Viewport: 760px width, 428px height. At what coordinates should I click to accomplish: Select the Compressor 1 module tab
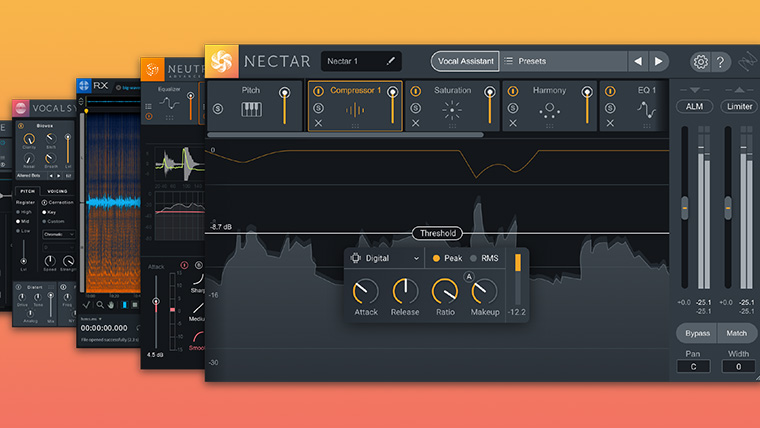coord(355,106)
